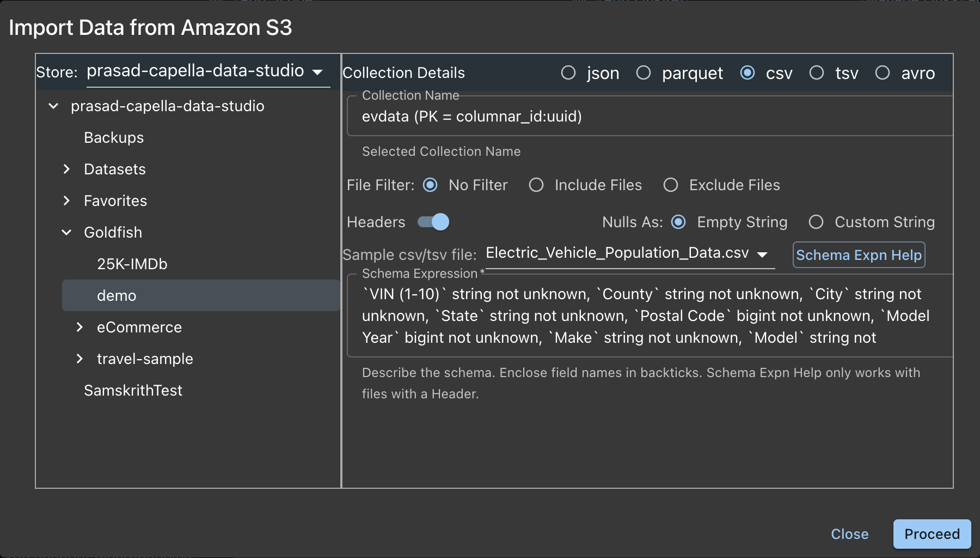
Task: Select the demo tree item
Action: point(201,295)
